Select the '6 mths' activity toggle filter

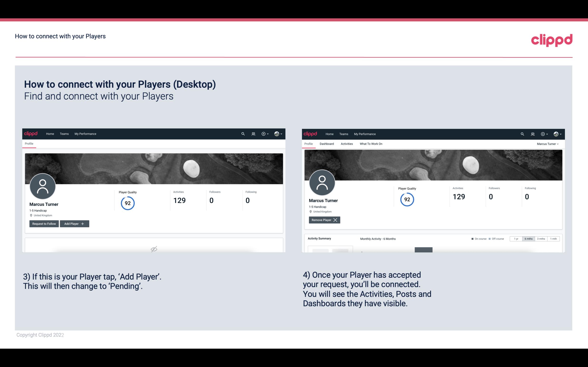[x=528, y=238]
